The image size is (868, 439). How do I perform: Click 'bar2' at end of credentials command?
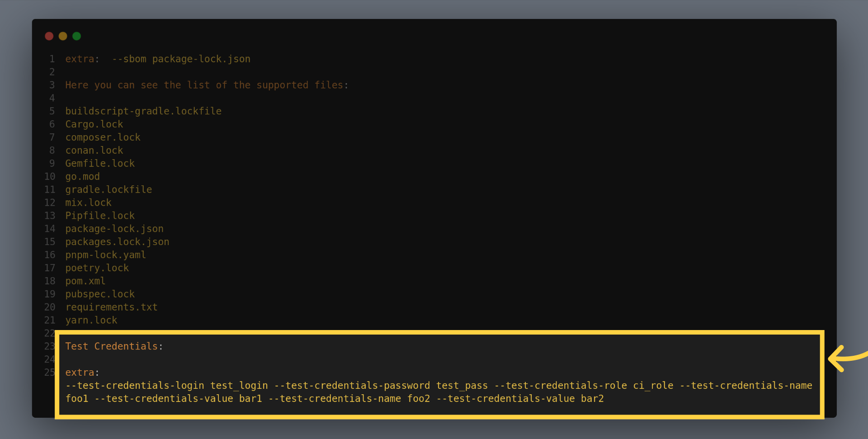(x=592, y=399)
